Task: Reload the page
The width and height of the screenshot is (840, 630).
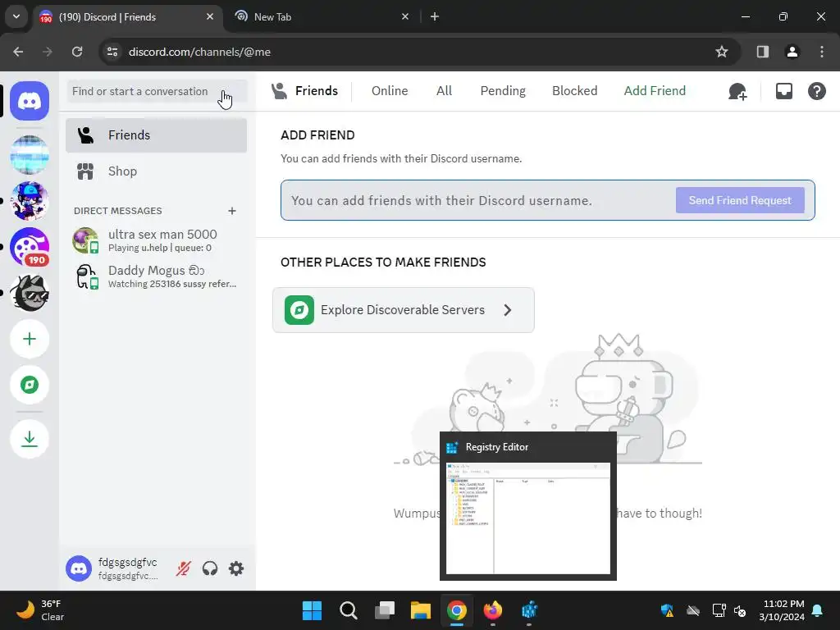Action: coord(77,52)
